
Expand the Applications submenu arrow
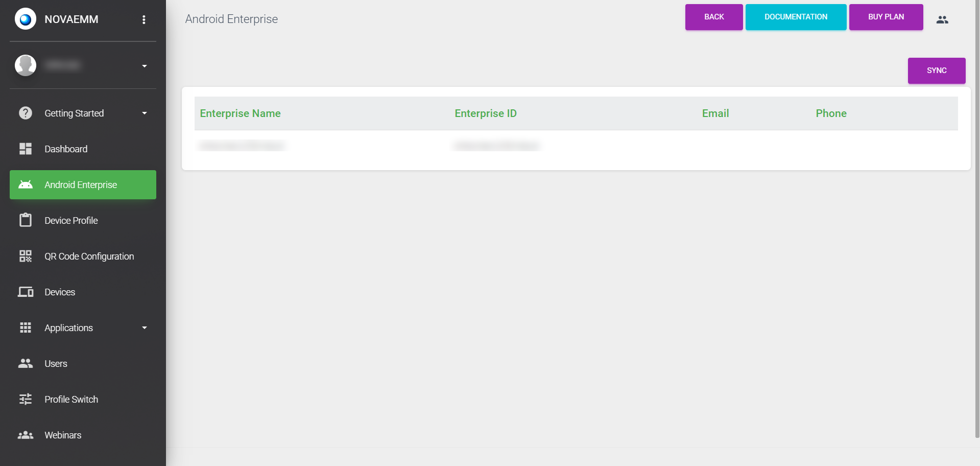145,328
